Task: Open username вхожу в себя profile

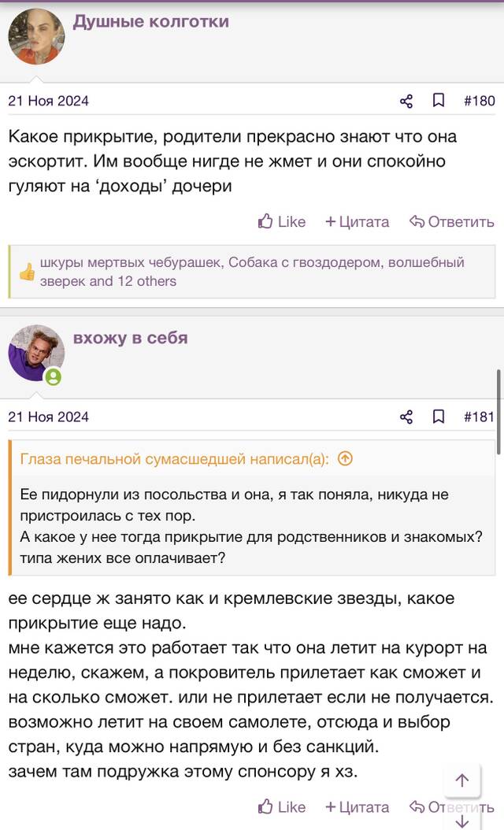Action: click(130, 338)
